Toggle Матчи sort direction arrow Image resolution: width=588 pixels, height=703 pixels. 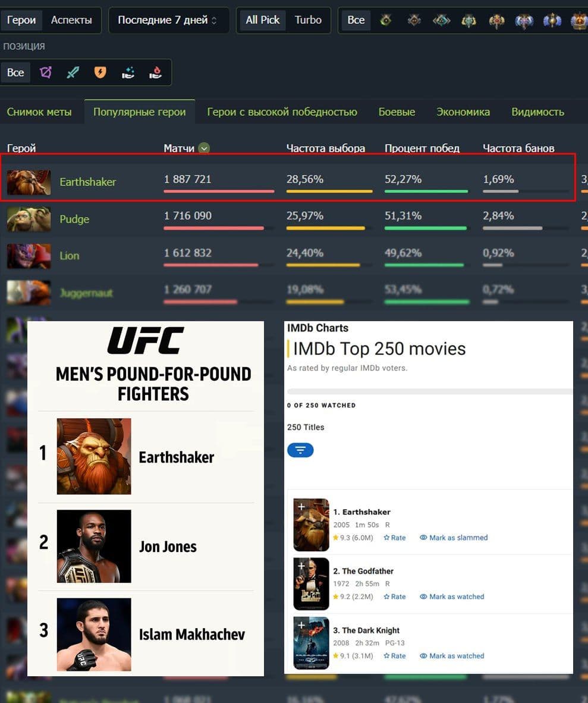tap(204, 149)
